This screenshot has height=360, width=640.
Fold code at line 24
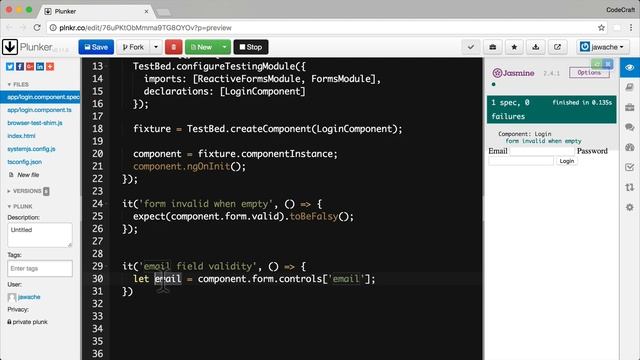point(106,204)
